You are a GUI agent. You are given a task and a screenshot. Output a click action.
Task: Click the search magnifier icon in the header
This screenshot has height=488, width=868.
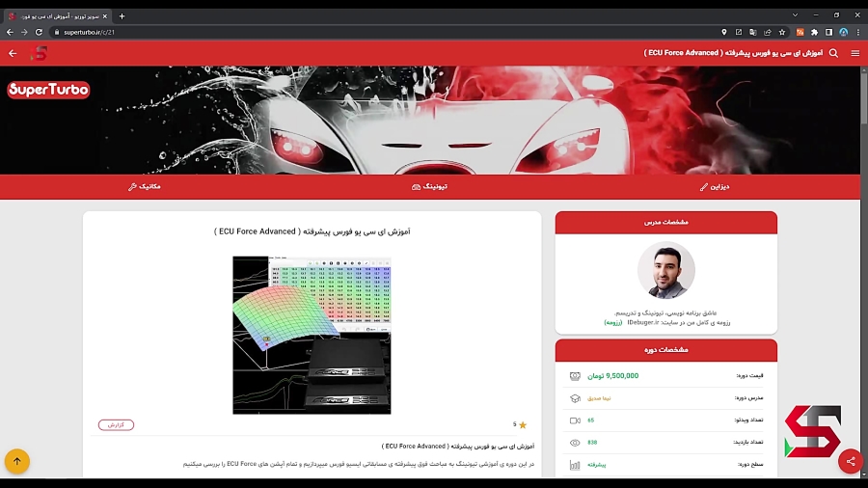(x=833, y=53)
